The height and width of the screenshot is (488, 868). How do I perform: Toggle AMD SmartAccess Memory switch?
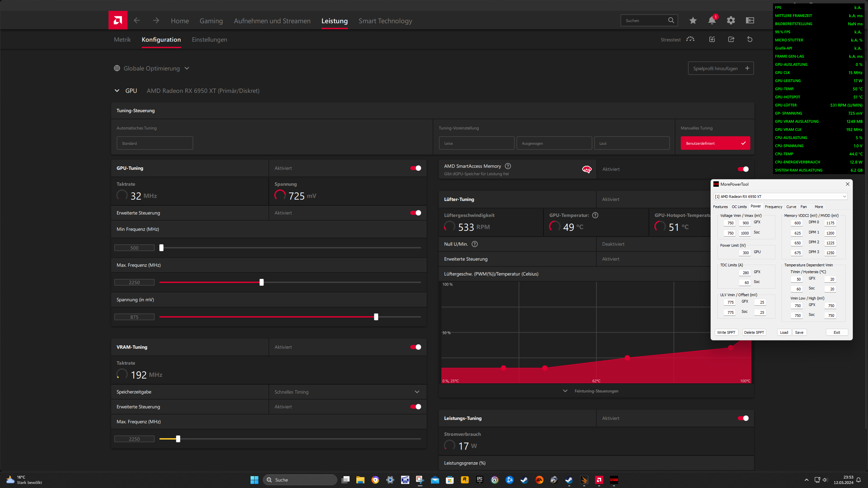[x=743, y=169]
